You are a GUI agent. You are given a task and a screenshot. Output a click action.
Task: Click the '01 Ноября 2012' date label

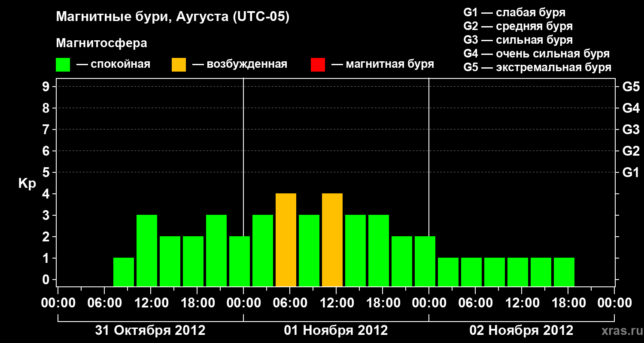coord(336,331)
